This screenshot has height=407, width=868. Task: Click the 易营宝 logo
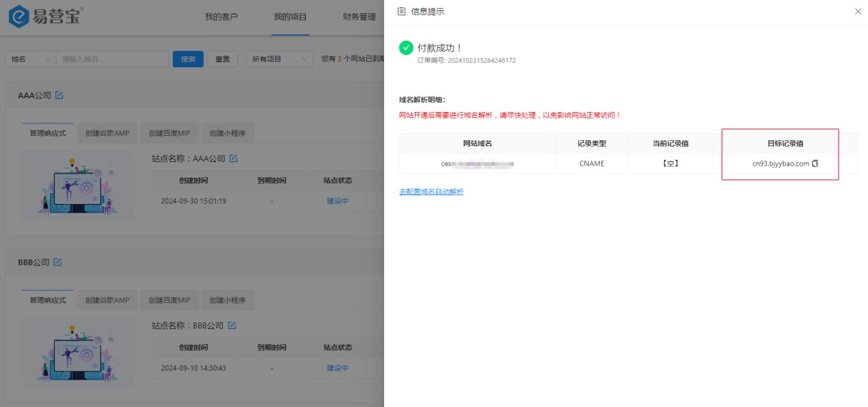pos(46,16)
